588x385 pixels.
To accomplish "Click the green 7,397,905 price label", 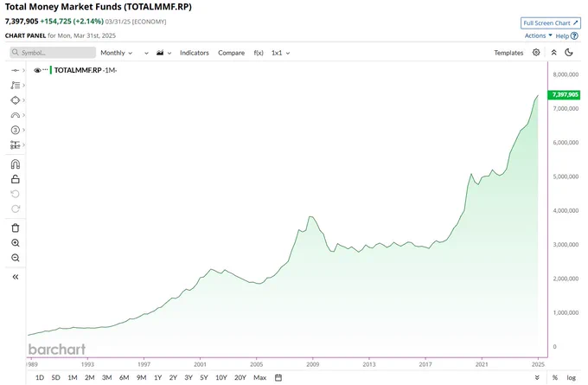I will click(x=564, y=94).
